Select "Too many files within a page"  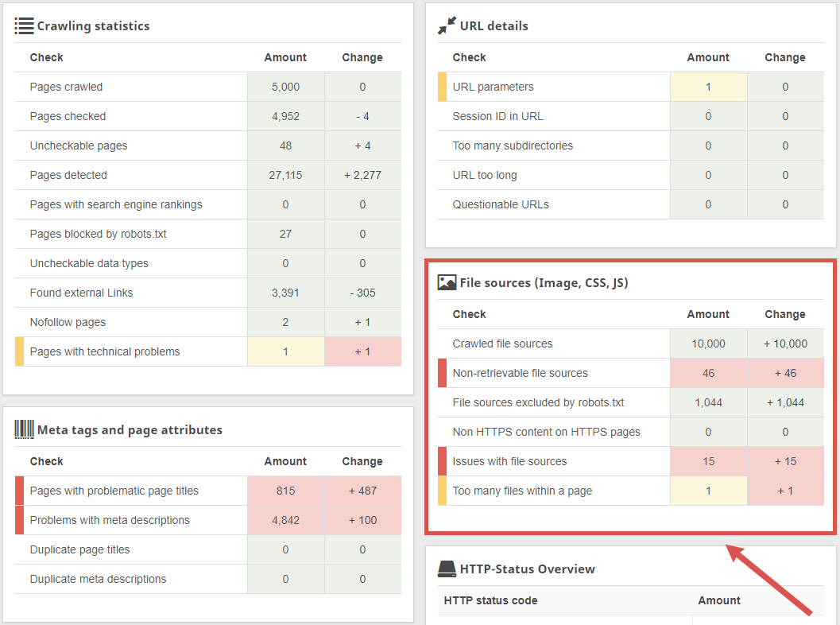pyautogui.click(x=522, y=491)
